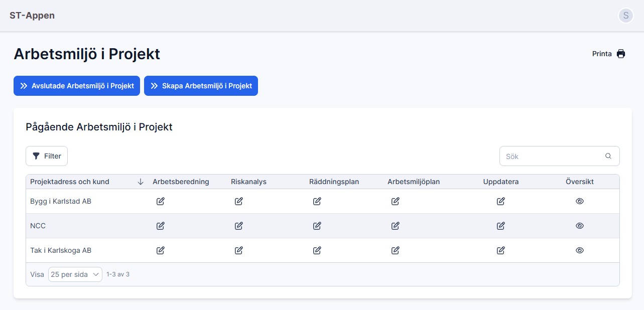Click the printer icon next to Printa
Image resolution: width=644 pixels, height=310 pixels.
click(x=621, y=54)
